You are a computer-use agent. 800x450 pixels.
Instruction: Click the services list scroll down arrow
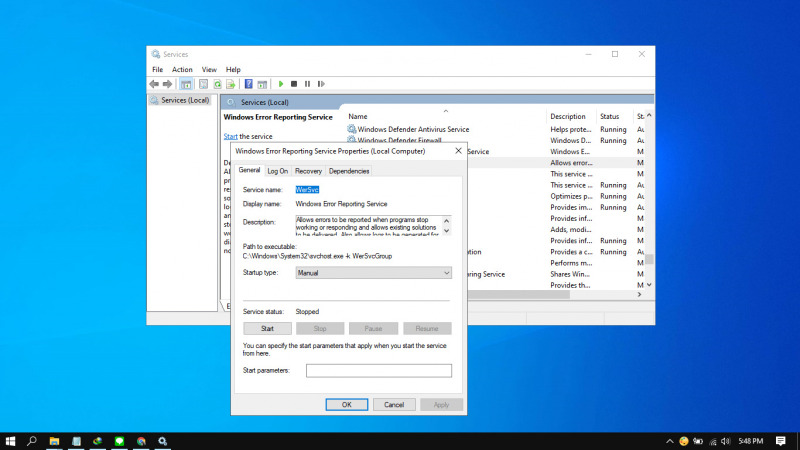[x=649, y=285]
